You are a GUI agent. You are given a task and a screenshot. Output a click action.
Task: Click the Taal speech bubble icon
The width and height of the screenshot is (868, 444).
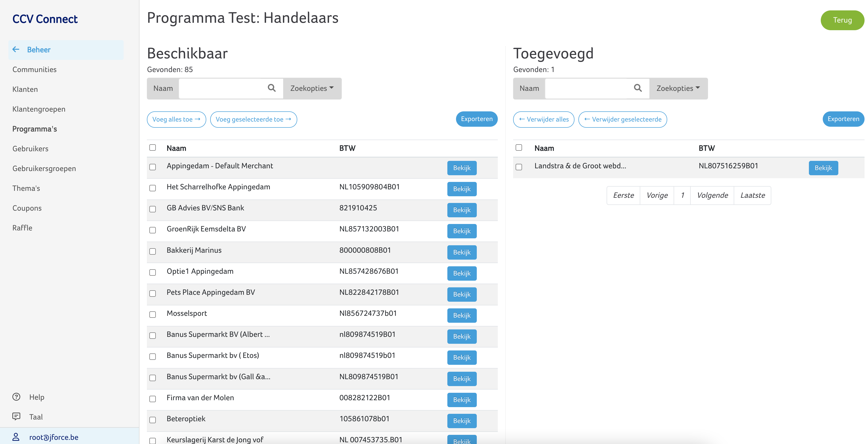(x=16, y=416)
